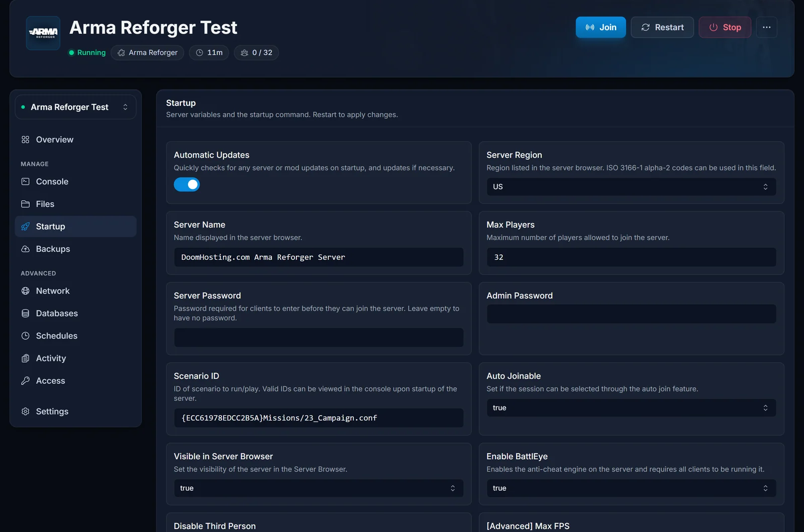
Task: Click the Network globe icon
Action: tap(26, 291)
